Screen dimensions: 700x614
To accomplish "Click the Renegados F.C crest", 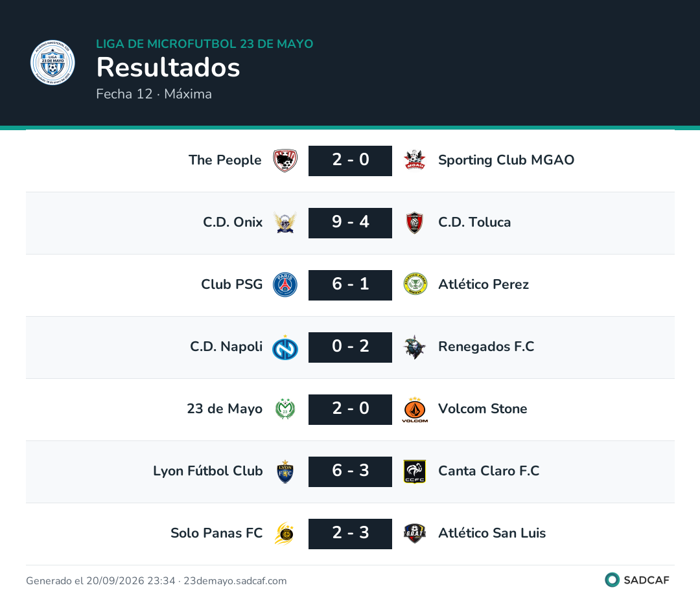I will coord(415,347).
